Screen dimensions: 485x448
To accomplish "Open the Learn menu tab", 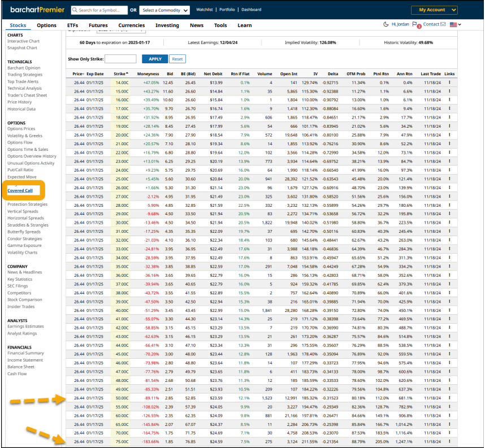I will click(244, 25).
